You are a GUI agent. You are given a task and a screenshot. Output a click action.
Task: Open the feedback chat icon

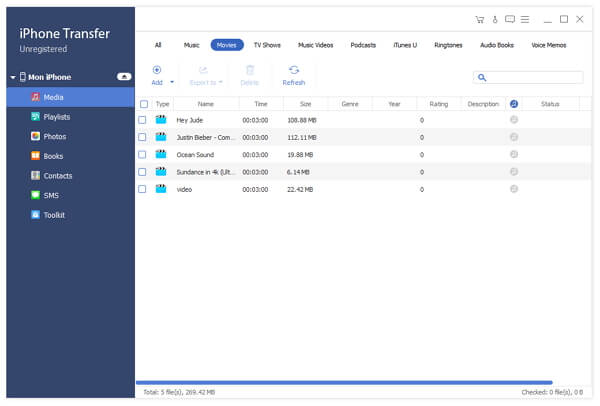point(510,19)
